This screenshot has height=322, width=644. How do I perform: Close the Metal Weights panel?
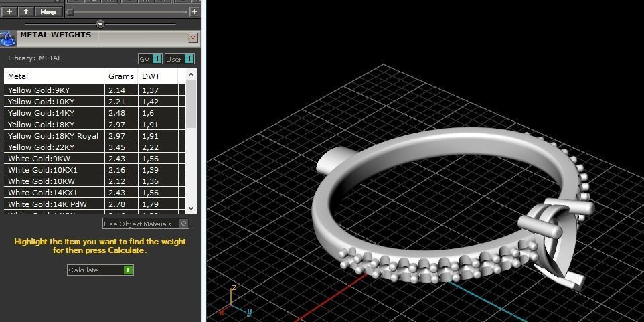click(193, 38)
